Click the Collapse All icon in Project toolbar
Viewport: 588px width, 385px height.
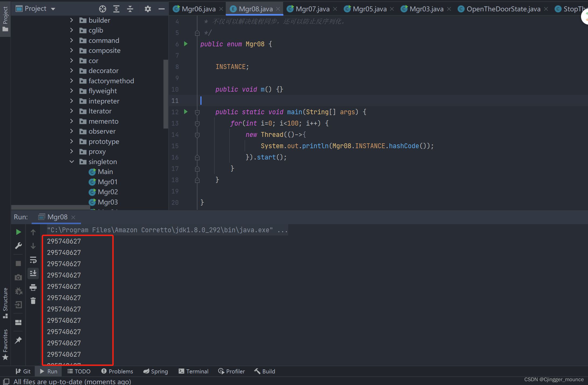(x=130, y=9)
